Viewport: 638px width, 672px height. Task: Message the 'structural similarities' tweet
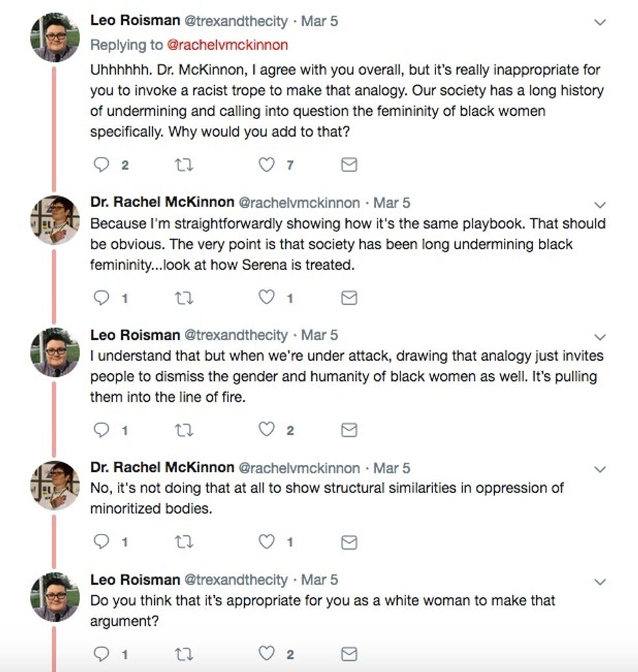click(350, 542)
